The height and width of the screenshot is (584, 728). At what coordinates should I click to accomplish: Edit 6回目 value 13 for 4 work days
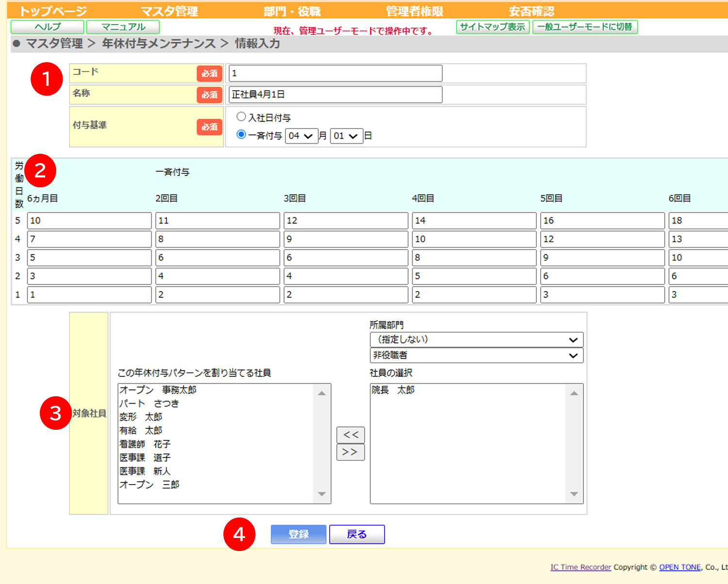[x=698, y=239]
